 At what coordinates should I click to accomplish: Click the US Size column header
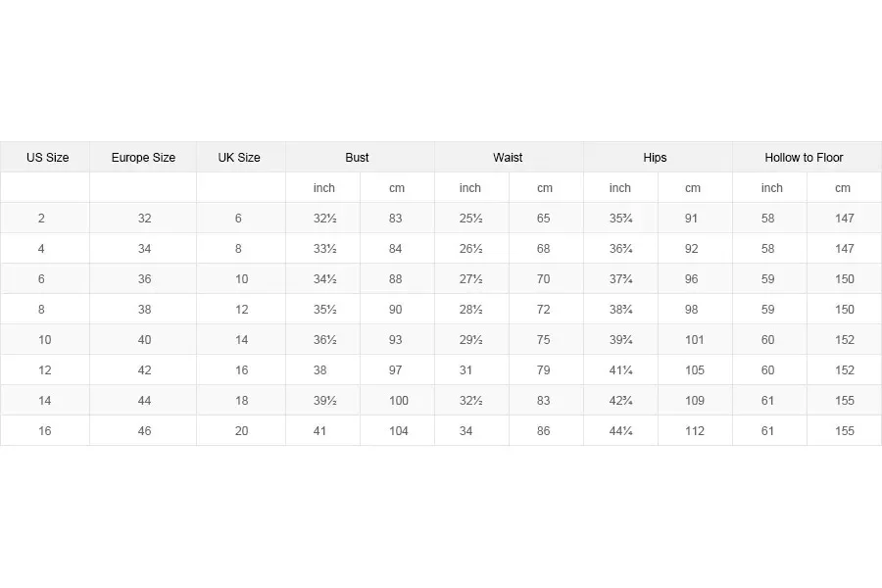click(47, 158)
